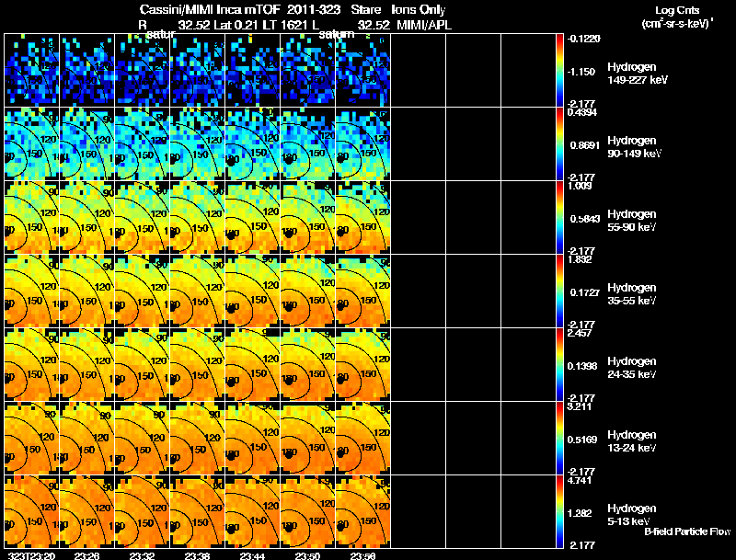
Task: Open the 90-149 keV panel at 23:44
Action: [252, 144]
